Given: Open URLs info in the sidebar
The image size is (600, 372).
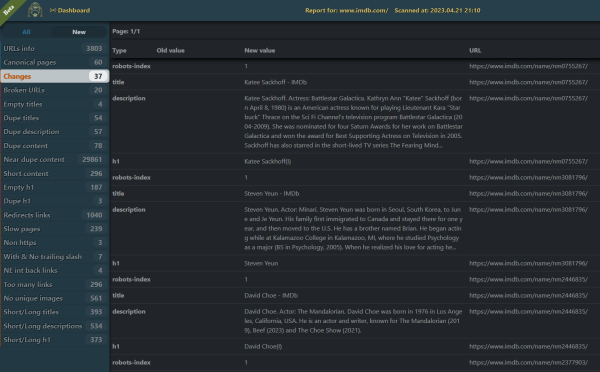Looking at the screenshot, I should (54, 49).
